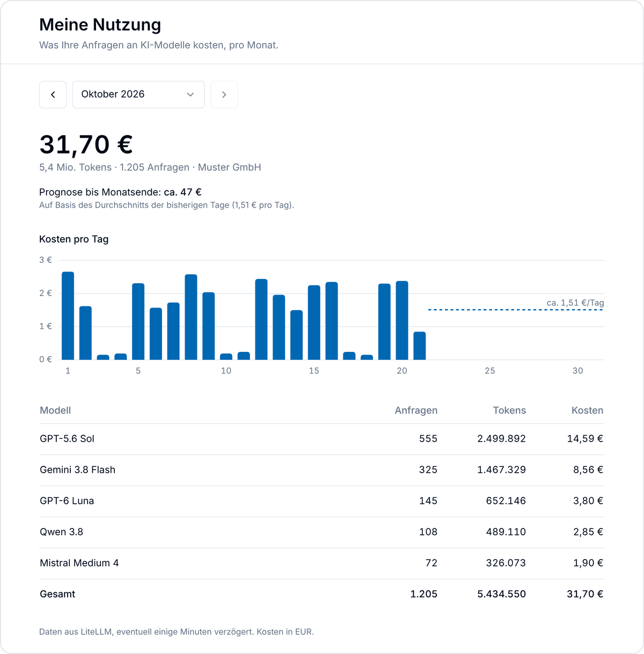Click the 2.499.892 tokens cell
The width and height of the screenshot is (644, 654).
point(502,439)
